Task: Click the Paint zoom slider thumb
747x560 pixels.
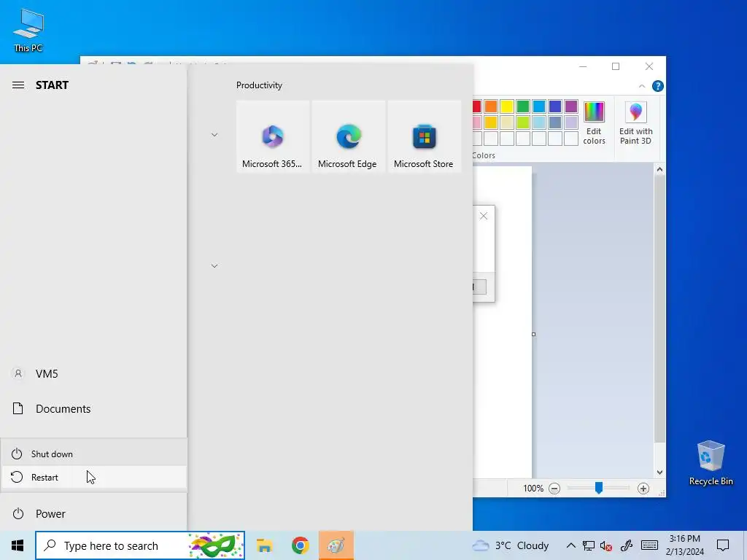Action: [599, 488]
